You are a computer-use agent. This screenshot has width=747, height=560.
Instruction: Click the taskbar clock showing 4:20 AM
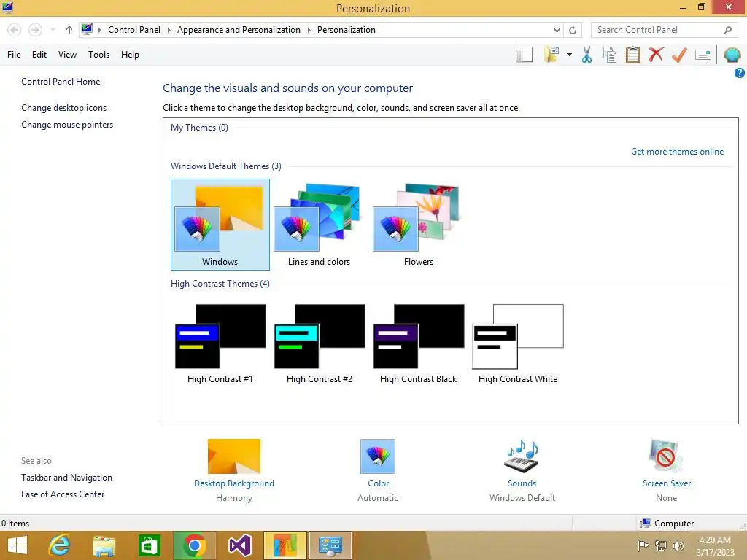coord(715,545)
